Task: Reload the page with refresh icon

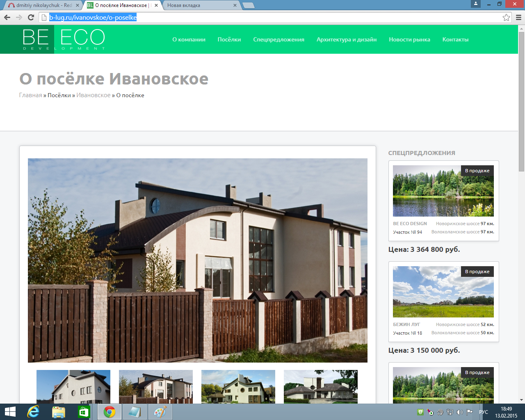Action: coord(31,17)
